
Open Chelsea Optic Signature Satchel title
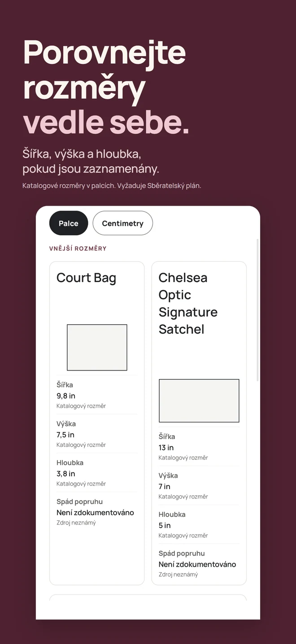(188, 303)
